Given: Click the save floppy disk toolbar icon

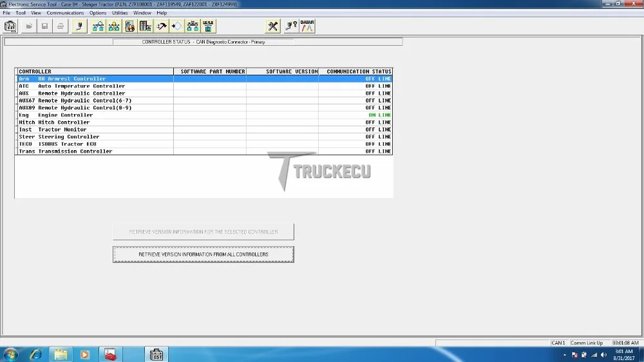Looking at the screenshot, I should (x=44, y=26).
